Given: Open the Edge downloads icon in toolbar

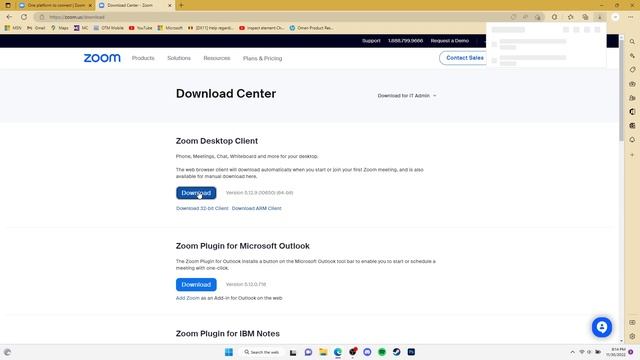Looking at the screenshot, I should [x=600, y=17].
